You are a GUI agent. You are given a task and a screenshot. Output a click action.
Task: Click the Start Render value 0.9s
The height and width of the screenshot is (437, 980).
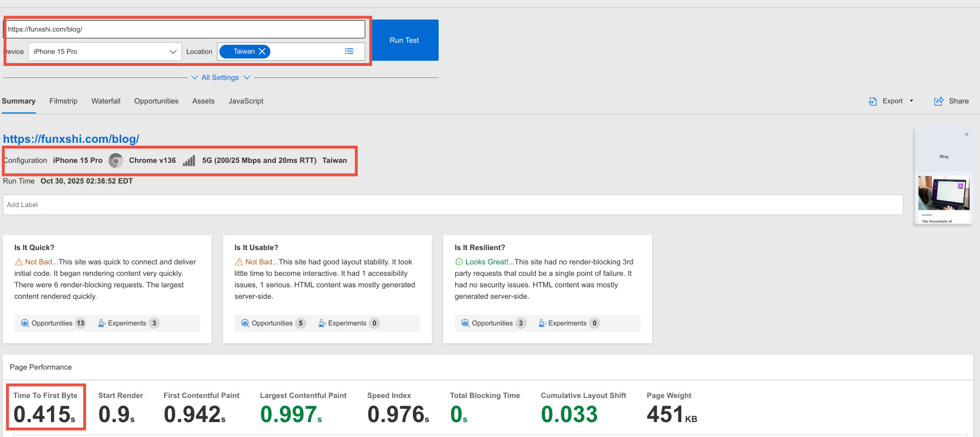[x=116, y=415]
